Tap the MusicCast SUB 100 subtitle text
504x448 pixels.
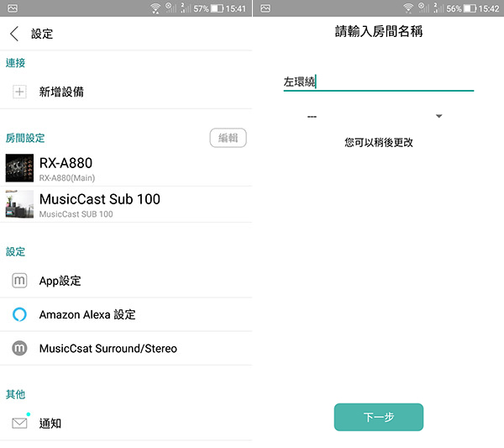pos(76,214)
